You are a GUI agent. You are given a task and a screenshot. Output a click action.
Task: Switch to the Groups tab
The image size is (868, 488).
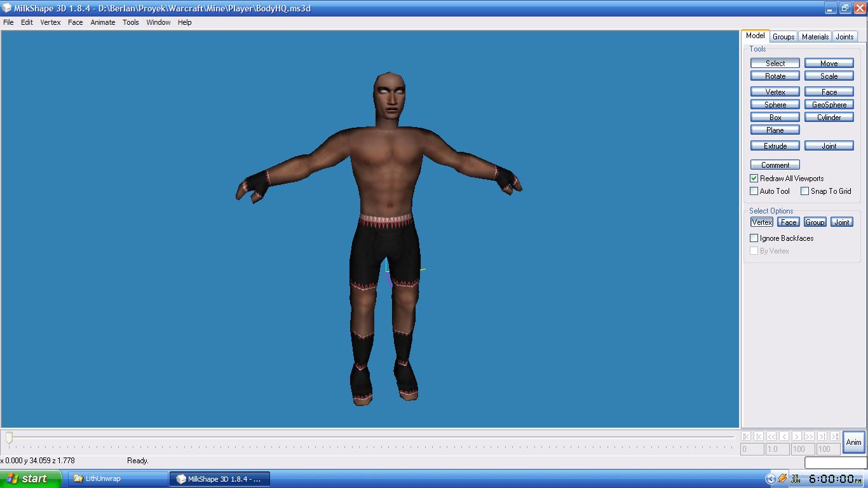[783, 37]
